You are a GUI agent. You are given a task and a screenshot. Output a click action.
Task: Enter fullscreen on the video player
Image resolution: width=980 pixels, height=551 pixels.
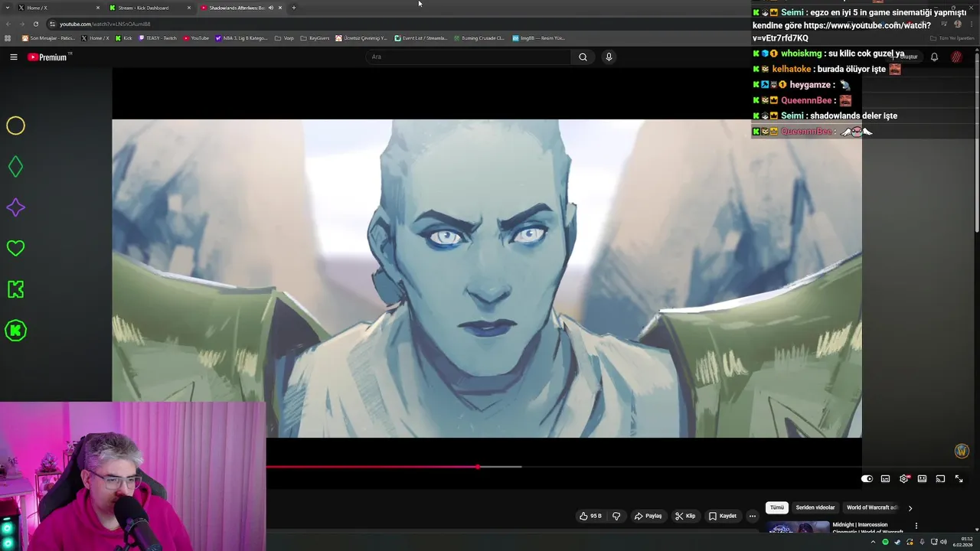(x=959, y=478)
